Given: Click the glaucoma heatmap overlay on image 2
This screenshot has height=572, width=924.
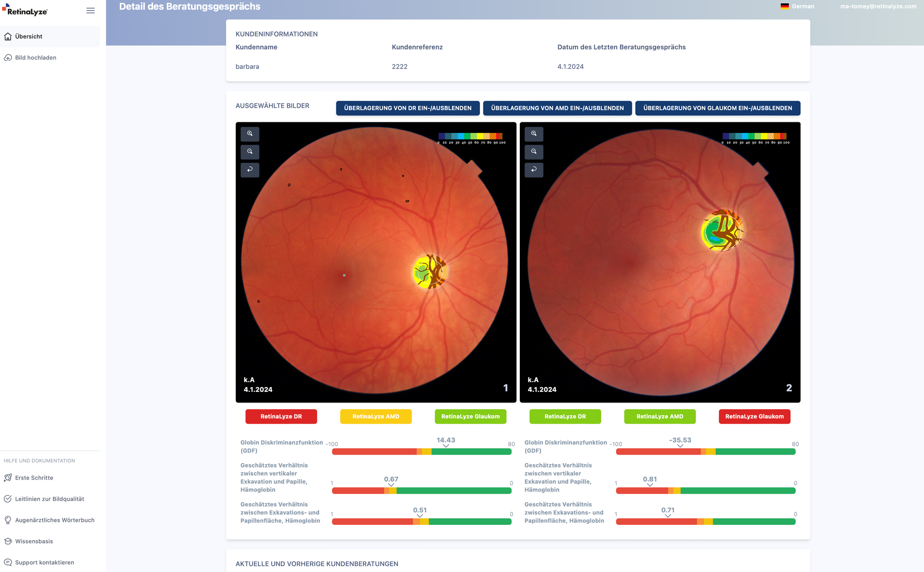Looking at the screenshot, I should tap(722, 231).
